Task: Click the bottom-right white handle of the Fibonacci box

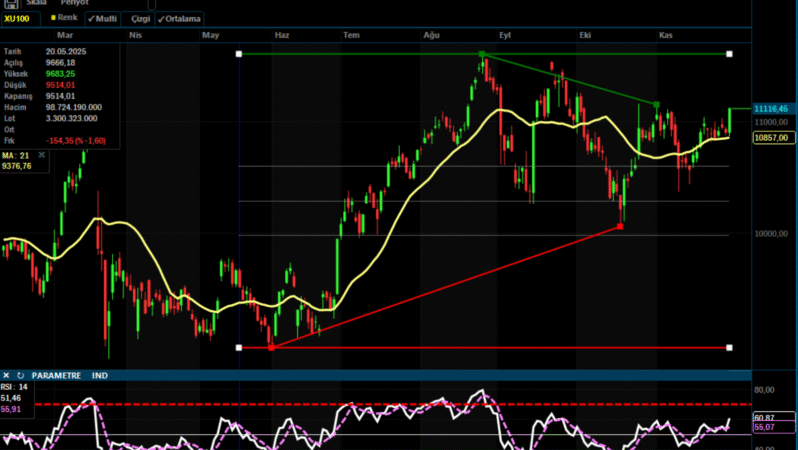Action: pyautogui.click(x=729, y=347)
